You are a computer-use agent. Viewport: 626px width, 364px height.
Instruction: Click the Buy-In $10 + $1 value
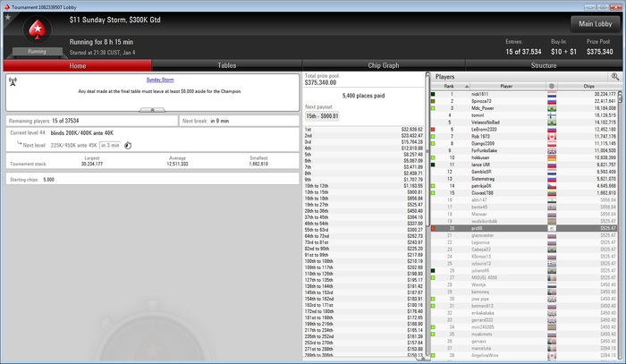click(x=563, y=52)
